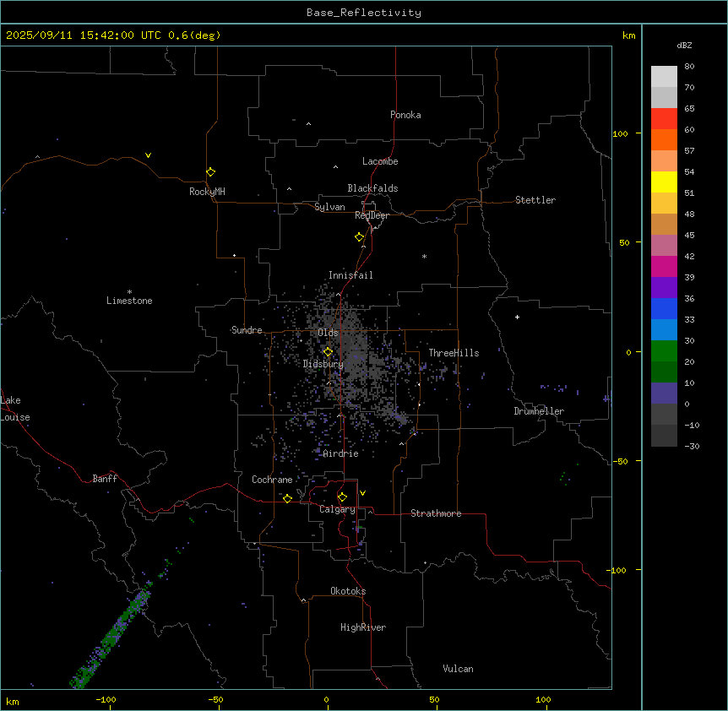
Task: Click the Didsbury city label
Action: coord(323,364)
